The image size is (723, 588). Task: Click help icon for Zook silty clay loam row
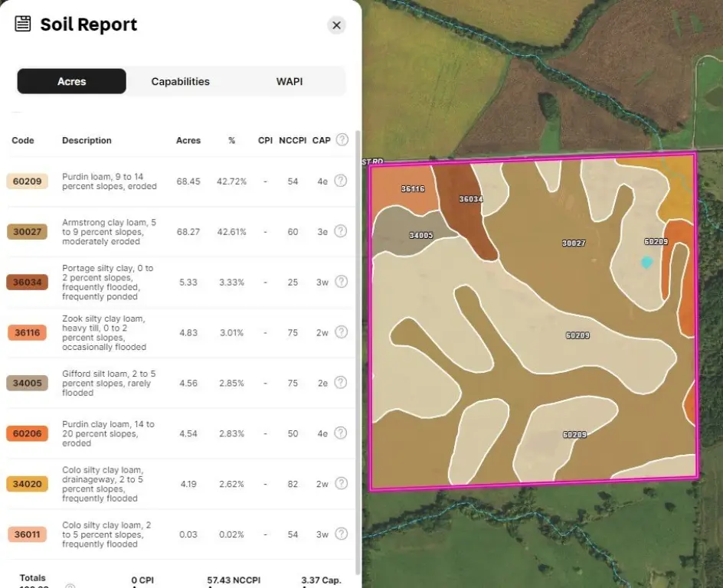(341, 332)
